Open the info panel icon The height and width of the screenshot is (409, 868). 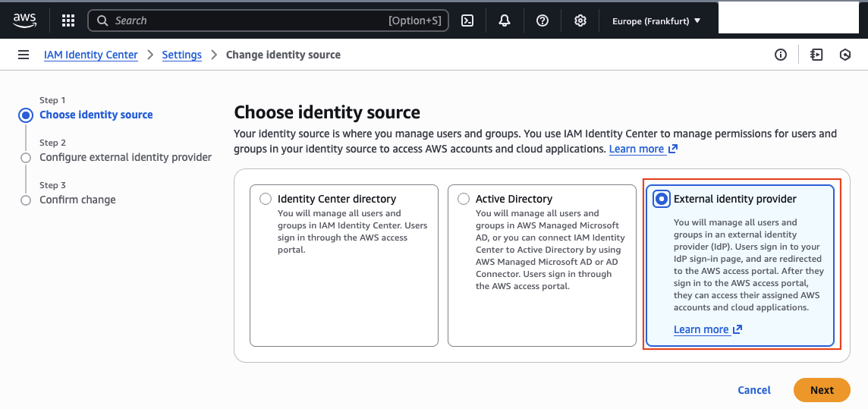click(781, 55)
